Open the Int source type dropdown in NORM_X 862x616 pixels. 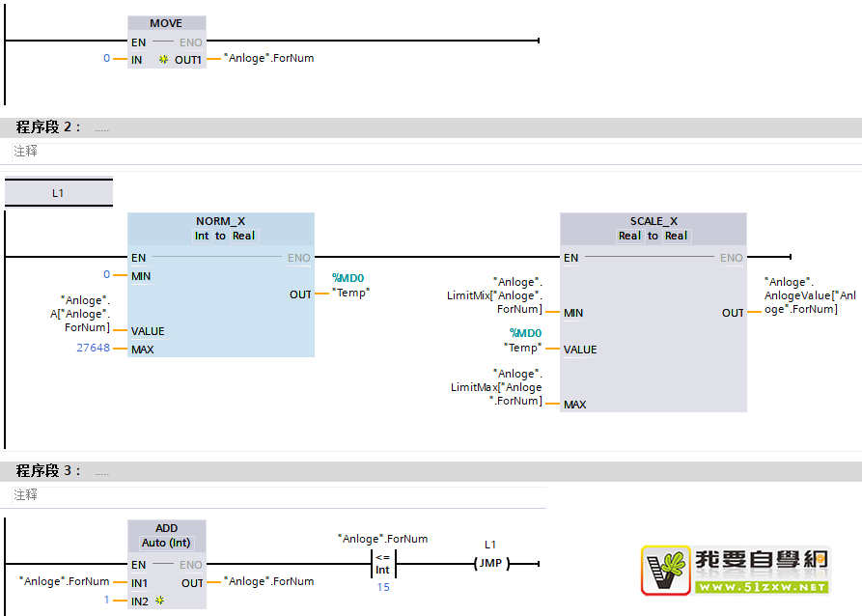point(202,236)
